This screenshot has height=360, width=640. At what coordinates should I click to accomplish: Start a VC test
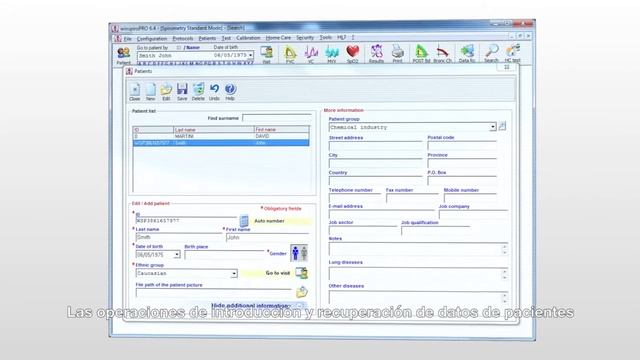tap(311, 54)
